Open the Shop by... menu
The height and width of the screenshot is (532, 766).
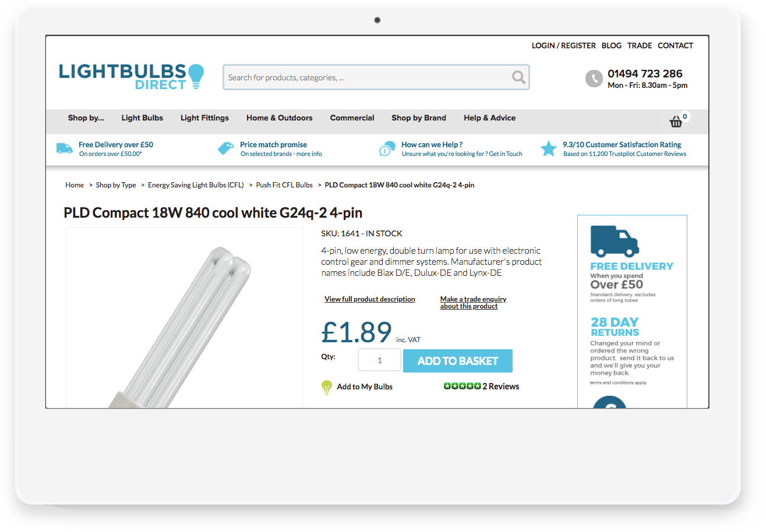pyautogui.click(x=86, y=118)
